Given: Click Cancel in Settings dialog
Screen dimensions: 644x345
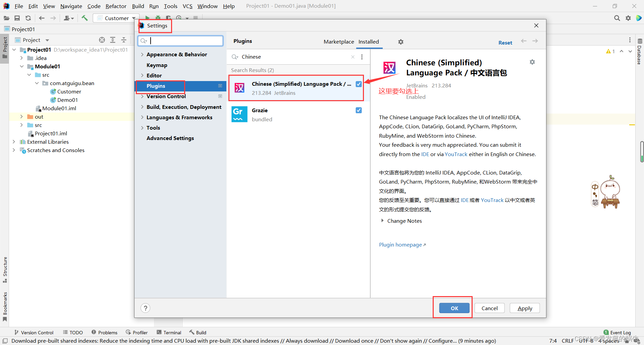Looking at the screenshot, I should [x=489, y=308].
